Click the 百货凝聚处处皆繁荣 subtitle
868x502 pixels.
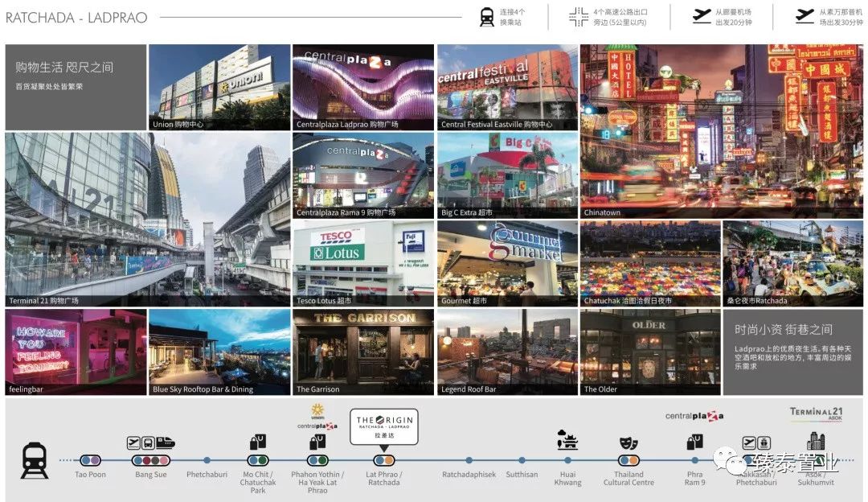[49, 86]
